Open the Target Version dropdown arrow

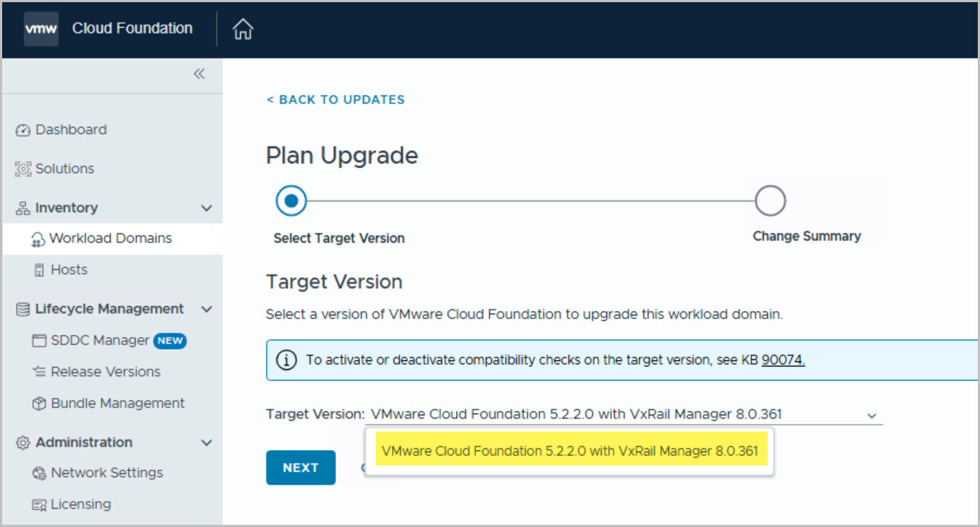pyautogui.click(x=871, y=416)
